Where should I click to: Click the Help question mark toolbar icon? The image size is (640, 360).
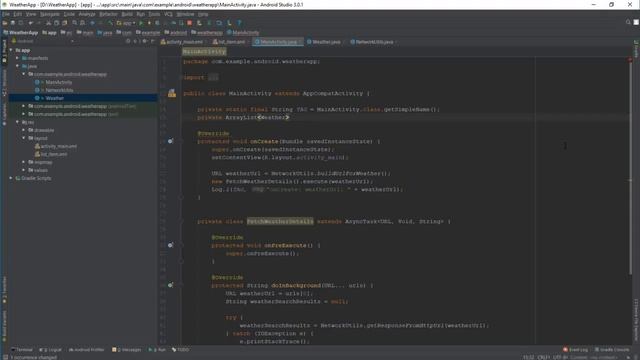[x=239, y=23]
